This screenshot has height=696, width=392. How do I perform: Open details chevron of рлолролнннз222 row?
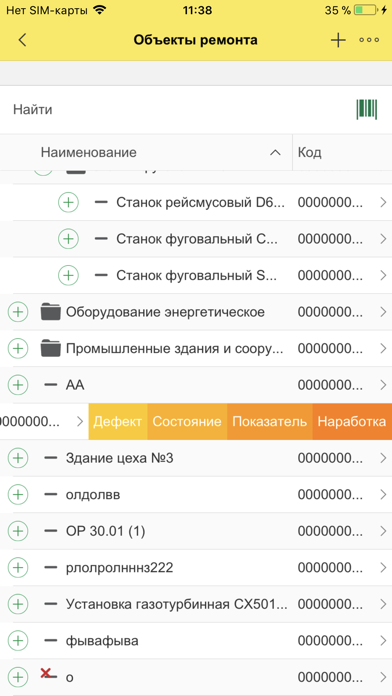pyautogui.click(x=384, y=567)
